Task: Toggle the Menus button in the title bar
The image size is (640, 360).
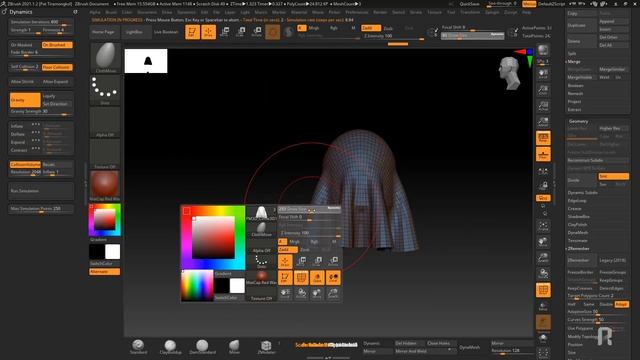Action: tap(529, 4)
